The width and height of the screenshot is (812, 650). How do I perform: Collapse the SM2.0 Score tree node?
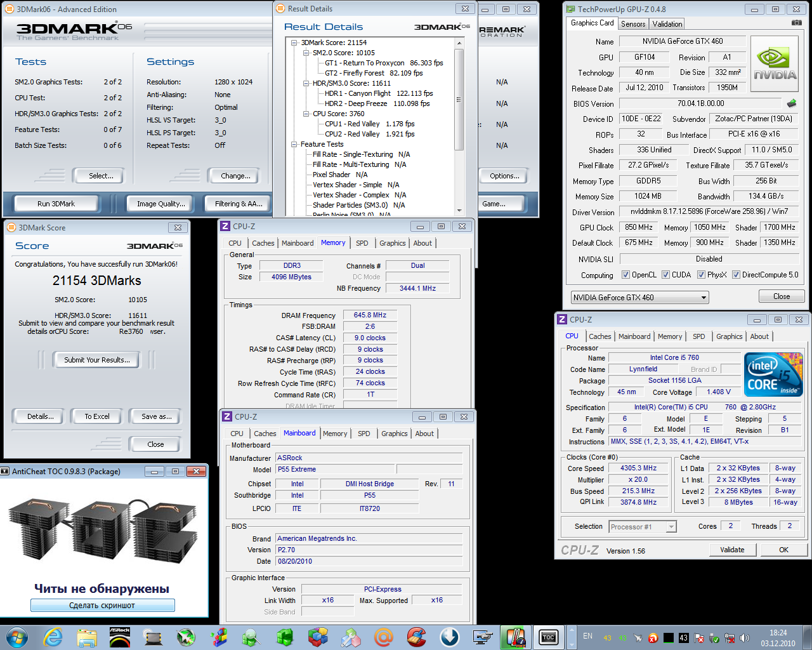point(306,53)
